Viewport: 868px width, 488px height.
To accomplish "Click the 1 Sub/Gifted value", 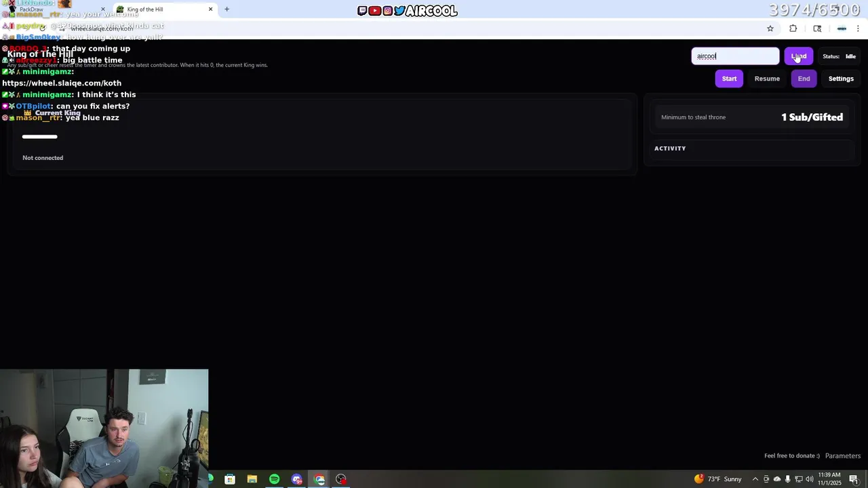I will coord(812,117).
